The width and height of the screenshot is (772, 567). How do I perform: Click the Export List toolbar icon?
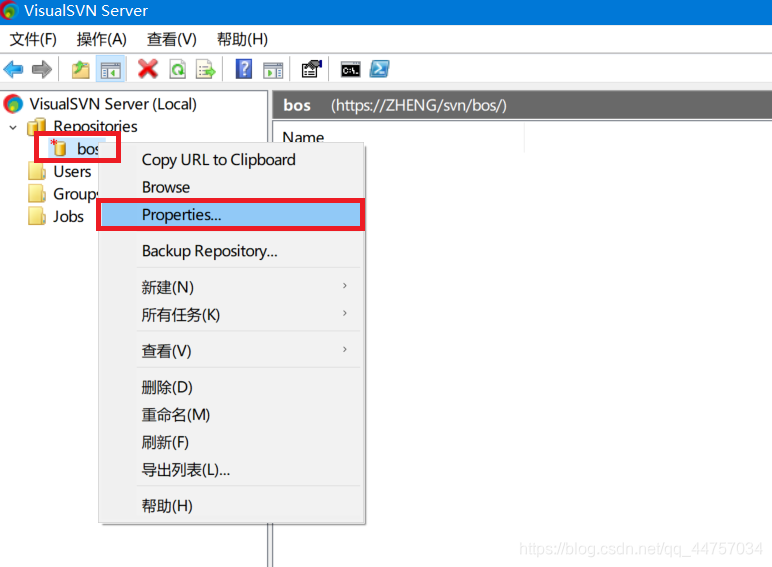point(205,69)
